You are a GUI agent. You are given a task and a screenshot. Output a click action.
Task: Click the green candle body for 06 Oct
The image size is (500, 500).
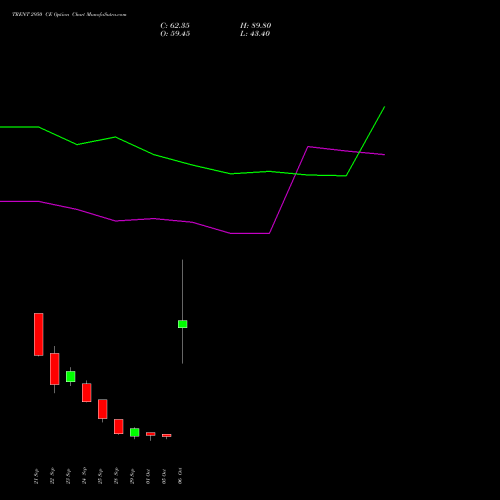tap(183, 324)
